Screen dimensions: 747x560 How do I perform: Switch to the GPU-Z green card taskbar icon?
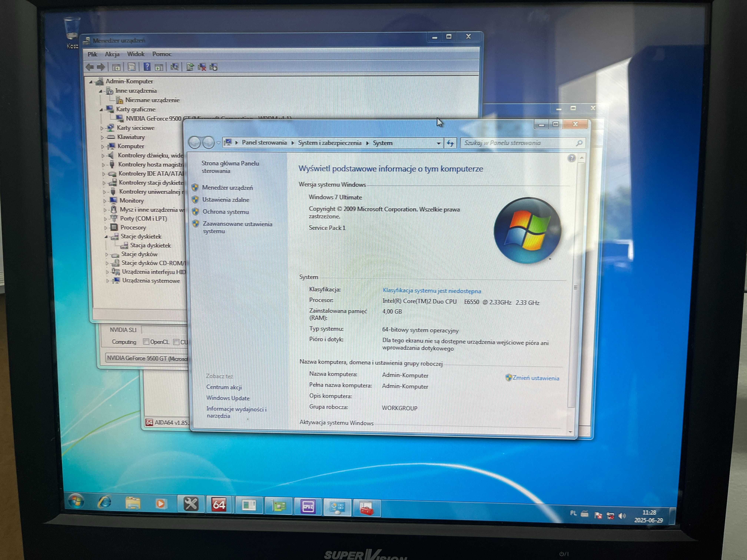click(x=279, y=506)
